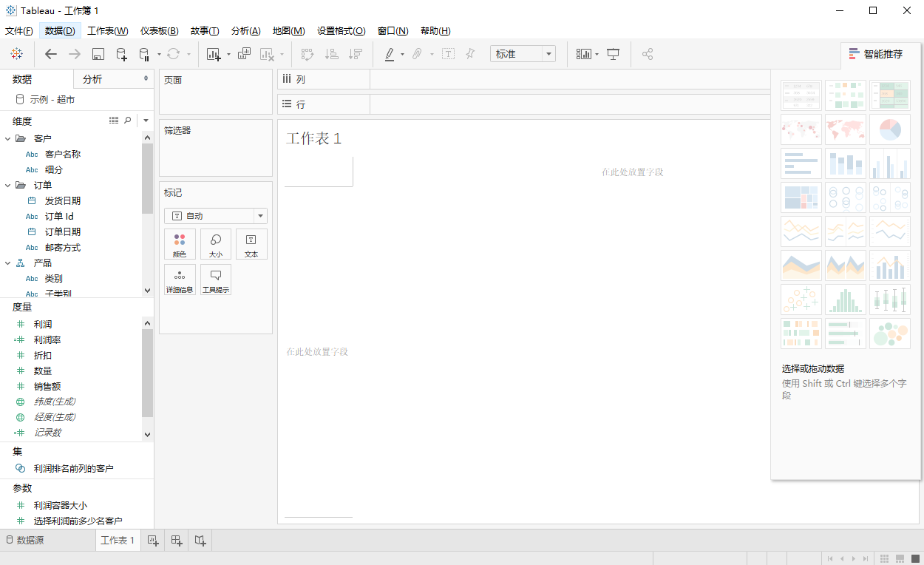Collapse the 客户 folder
The image size is (924, 565).
(7, 139)
